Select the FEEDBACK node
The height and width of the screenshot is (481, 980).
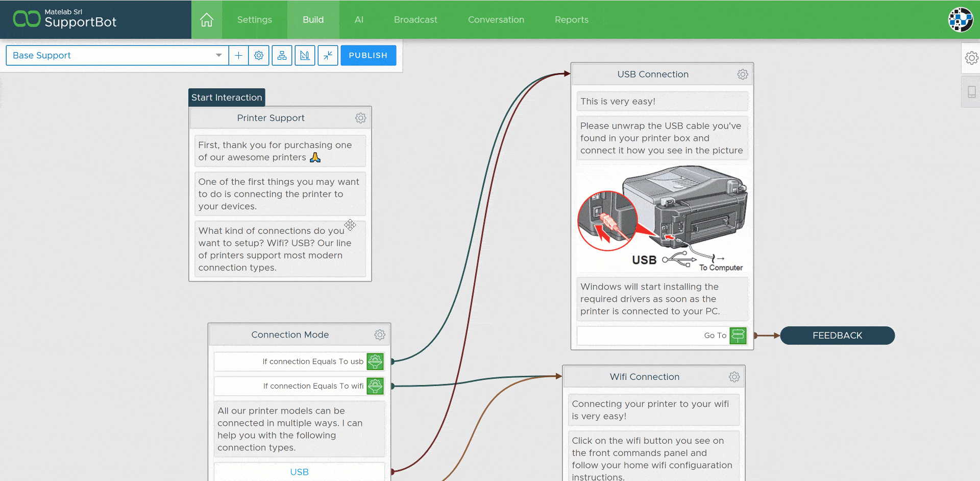point(837,335)
